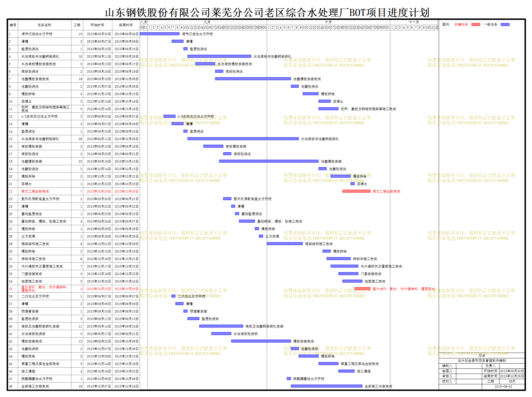532x397 pixels.
Task: Click the 58天 total duration value
Action: 512,381
